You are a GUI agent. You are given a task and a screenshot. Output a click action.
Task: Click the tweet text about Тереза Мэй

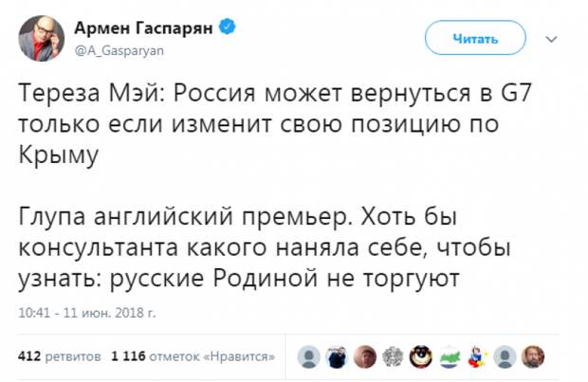[275, 124]
